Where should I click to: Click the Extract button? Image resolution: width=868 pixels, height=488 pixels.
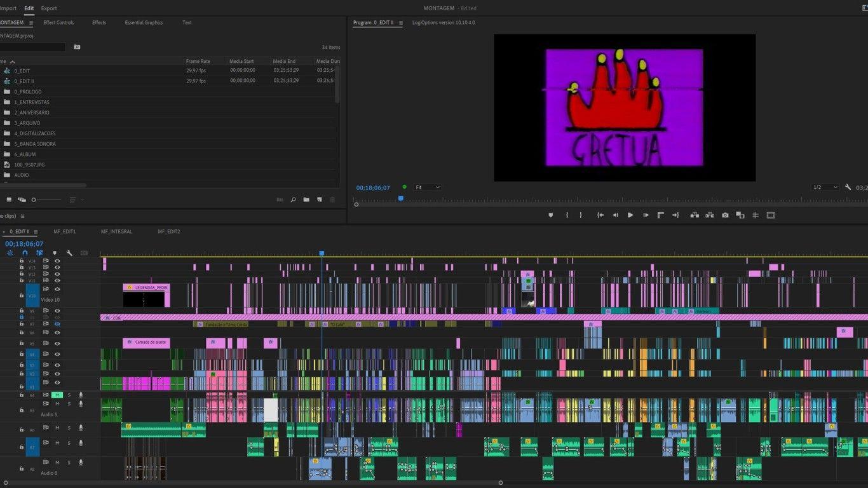(710, 215)
